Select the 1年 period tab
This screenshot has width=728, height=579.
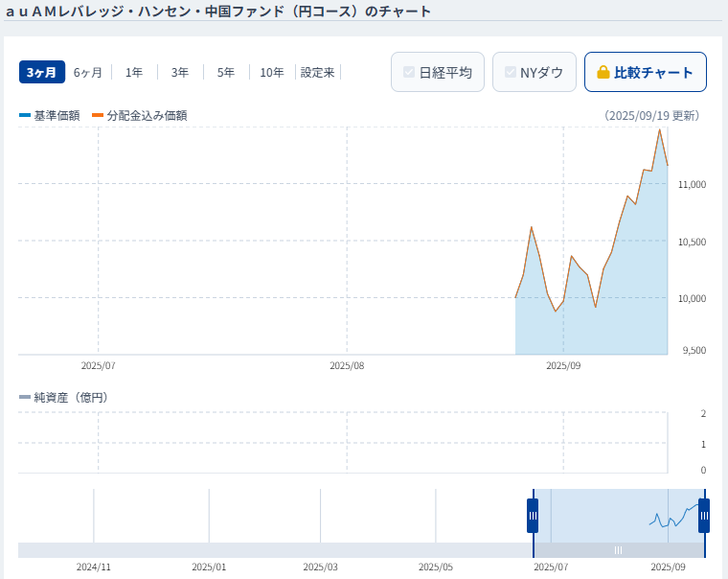[134, 73]
